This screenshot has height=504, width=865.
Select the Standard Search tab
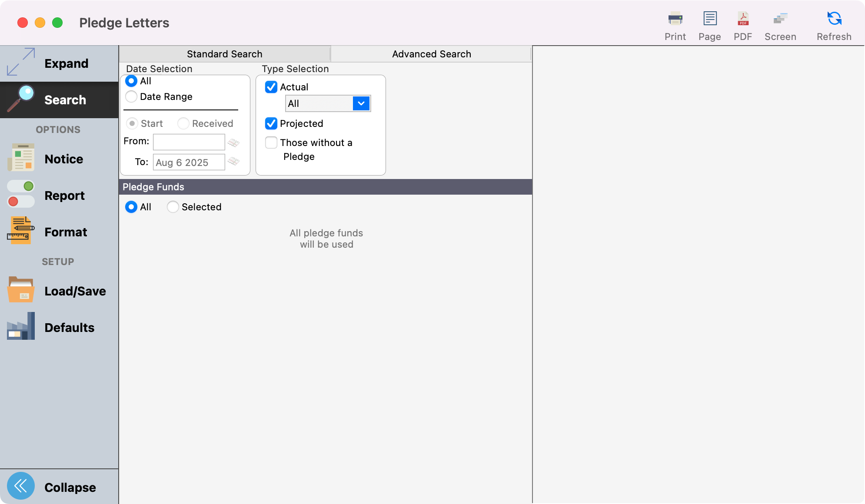coord(224,54)
